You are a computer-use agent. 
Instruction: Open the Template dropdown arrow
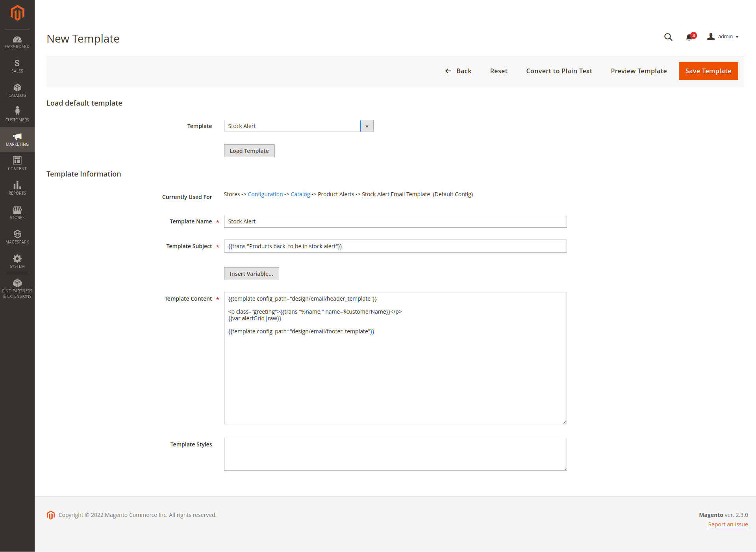367,126
